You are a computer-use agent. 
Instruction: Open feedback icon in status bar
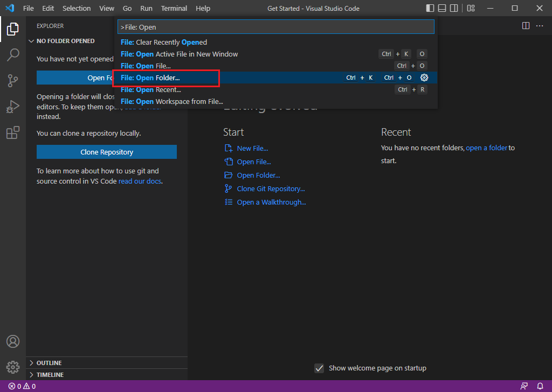[x=524, y=386]
